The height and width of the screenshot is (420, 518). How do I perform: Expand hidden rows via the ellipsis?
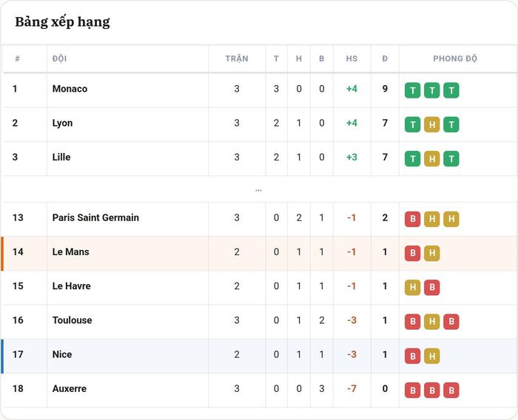tap(258, 191)
